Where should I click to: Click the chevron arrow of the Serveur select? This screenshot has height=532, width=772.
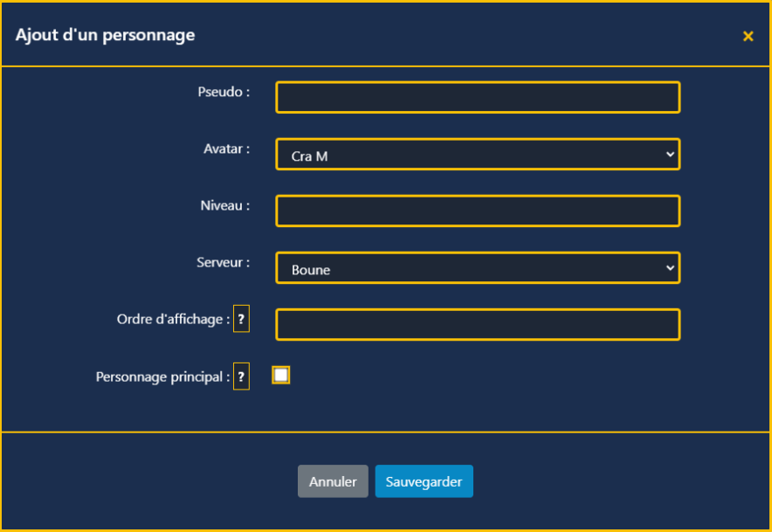coord(670,268)
